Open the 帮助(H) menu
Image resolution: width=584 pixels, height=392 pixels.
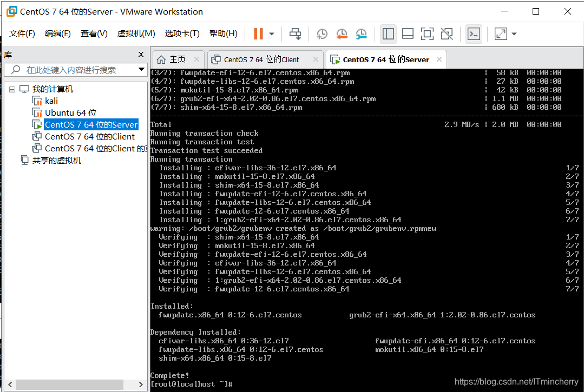click(224, 34)
